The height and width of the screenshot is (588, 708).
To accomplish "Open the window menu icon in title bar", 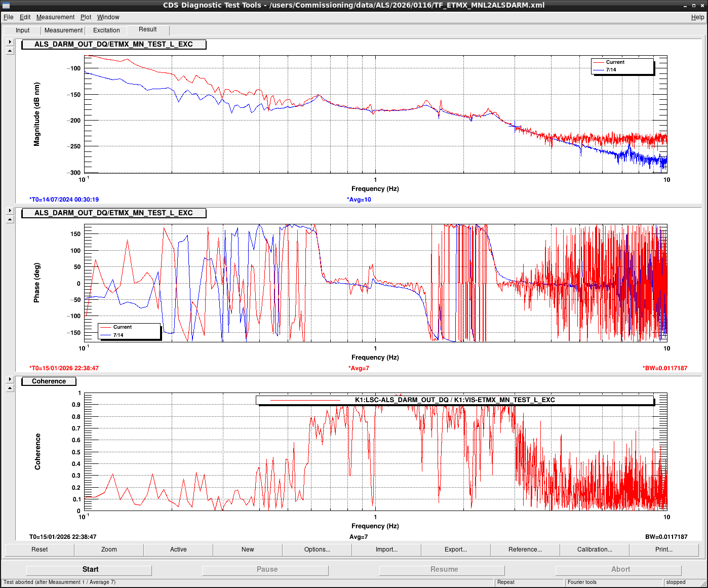I will (x=6, y=5).
